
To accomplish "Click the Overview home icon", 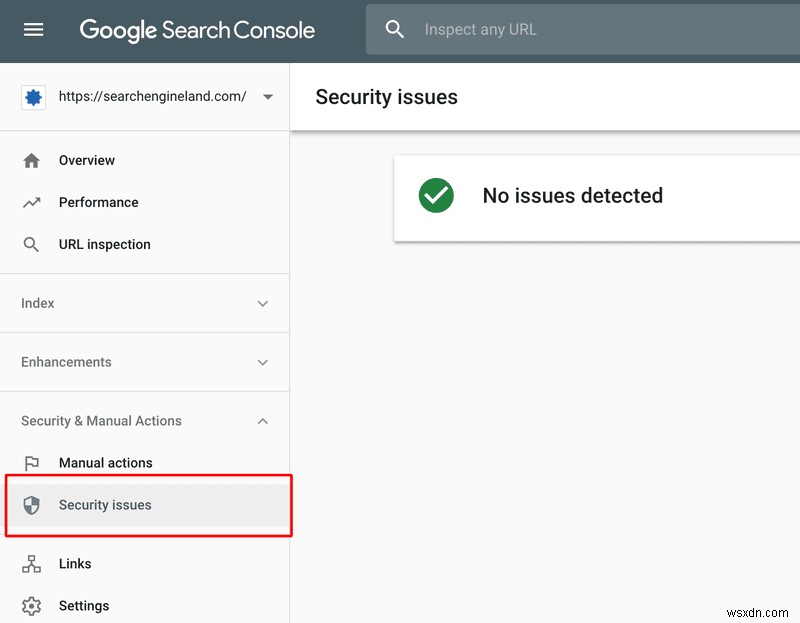I will coord(32,161).
